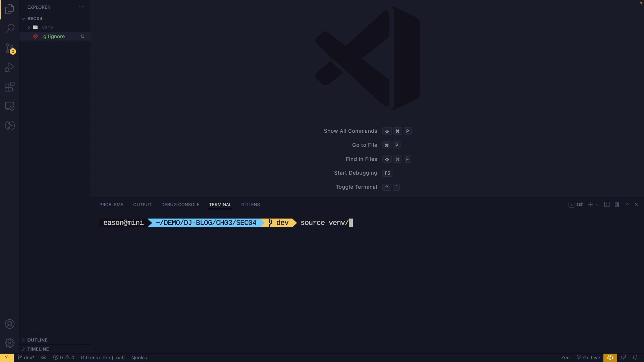Open the notifications bell in status bar

(635, 358)
